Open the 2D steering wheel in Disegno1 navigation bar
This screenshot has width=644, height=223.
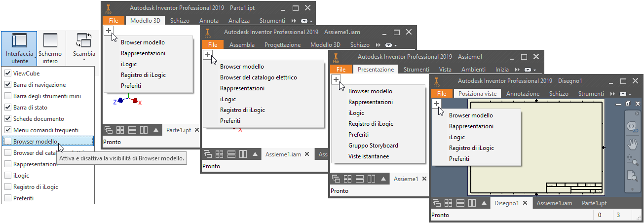coord(633,127)
